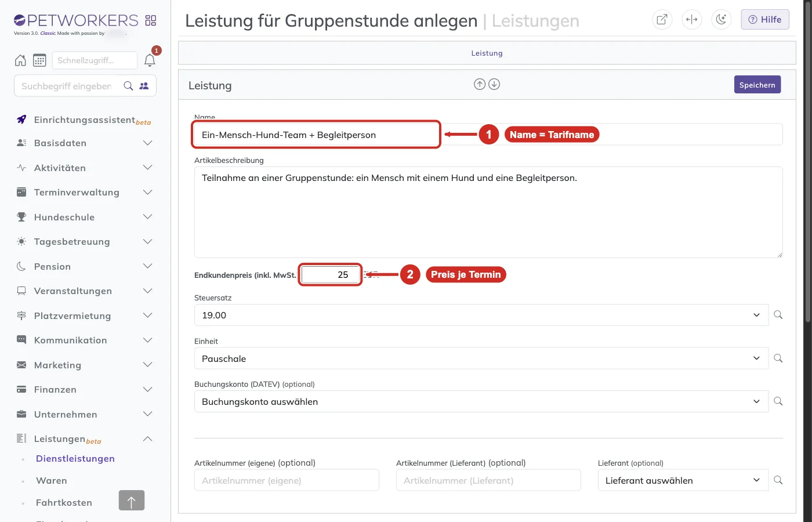The image size is (812, 522).
Task: Open the notifications bell
Action: pyautogui.click(x=150, y=60)
